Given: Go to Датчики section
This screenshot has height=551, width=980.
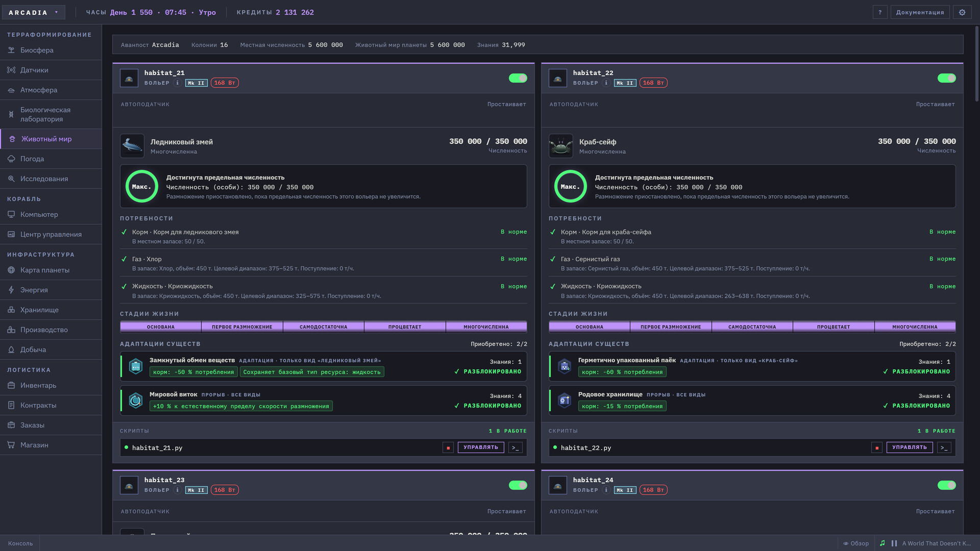Looking at the screenshot, I should pos(51,70).
